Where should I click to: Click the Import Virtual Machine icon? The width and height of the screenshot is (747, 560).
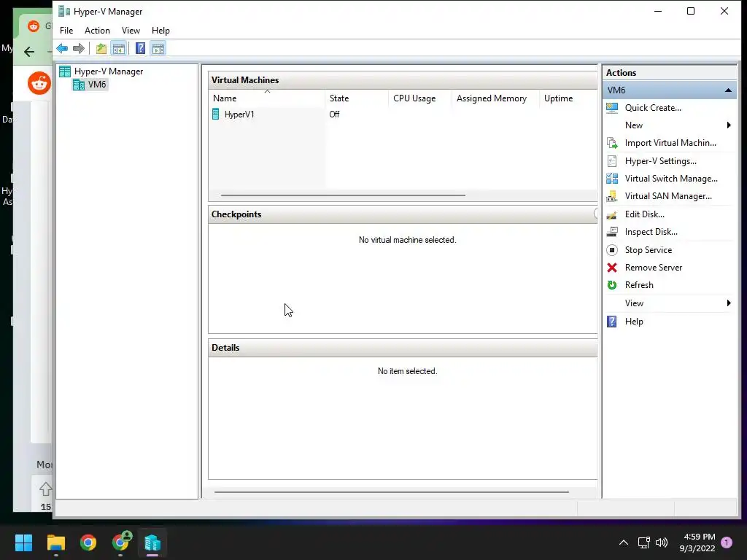click(612, 143)
